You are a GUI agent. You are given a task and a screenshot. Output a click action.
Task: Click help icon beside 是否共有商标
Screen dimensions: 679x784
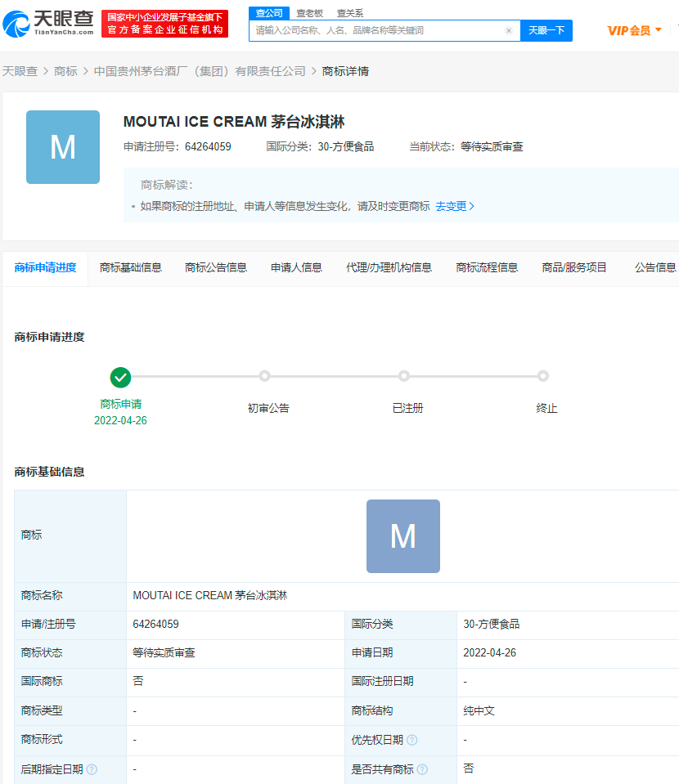(425, 768)
